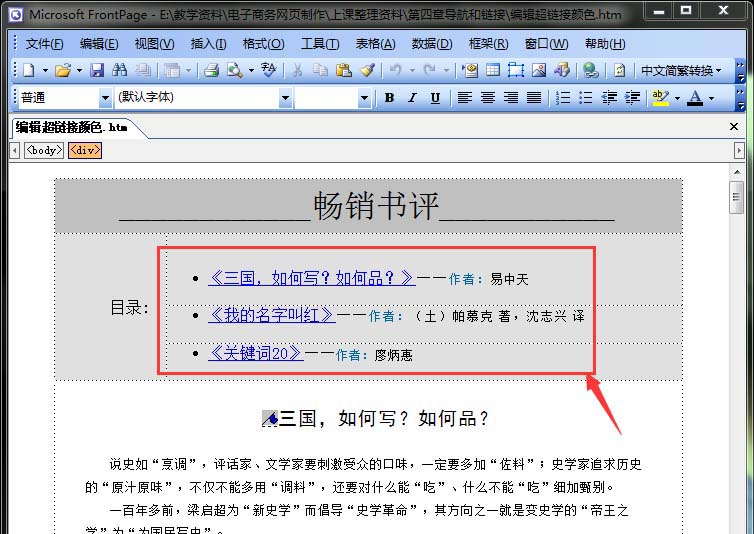Open the drawing tools icon
This screenshot has height=534, width=754.
click(562, 71)
